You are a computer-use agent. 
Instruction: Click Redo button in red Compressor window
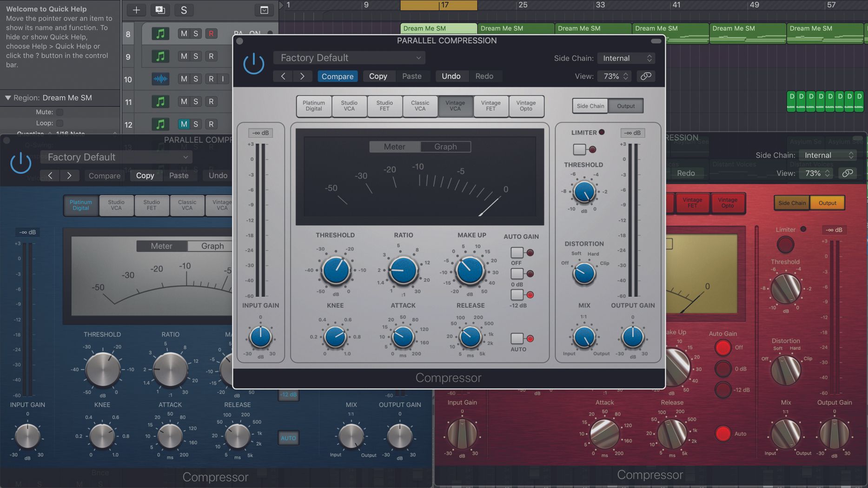click(686, 173)
